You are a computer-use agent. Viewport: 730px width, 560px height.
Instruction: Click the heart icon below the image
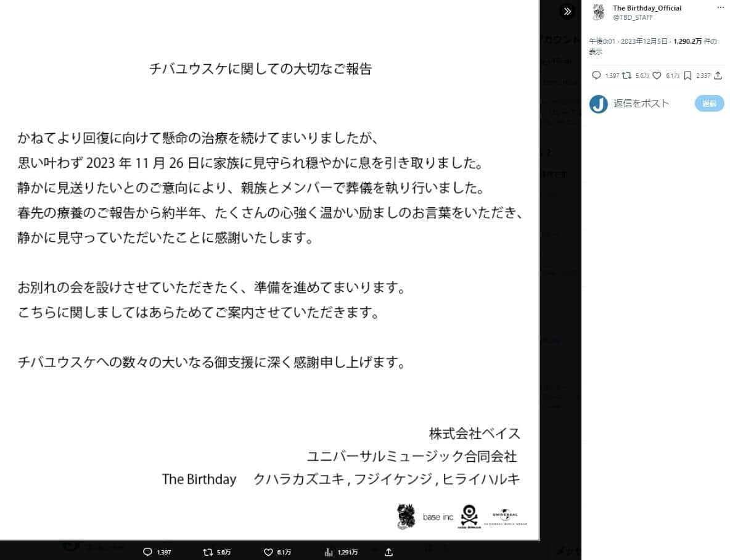coord(268,552)
